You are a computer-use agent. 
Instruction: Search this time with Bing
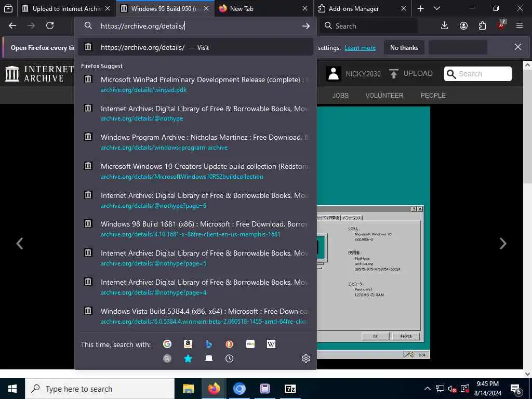(209, 344)
